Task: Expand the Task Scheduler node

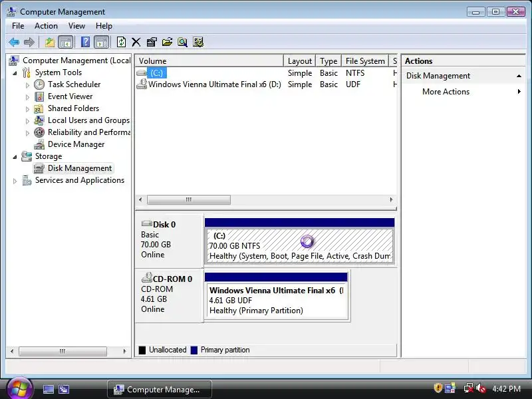Action: (27, 85)
